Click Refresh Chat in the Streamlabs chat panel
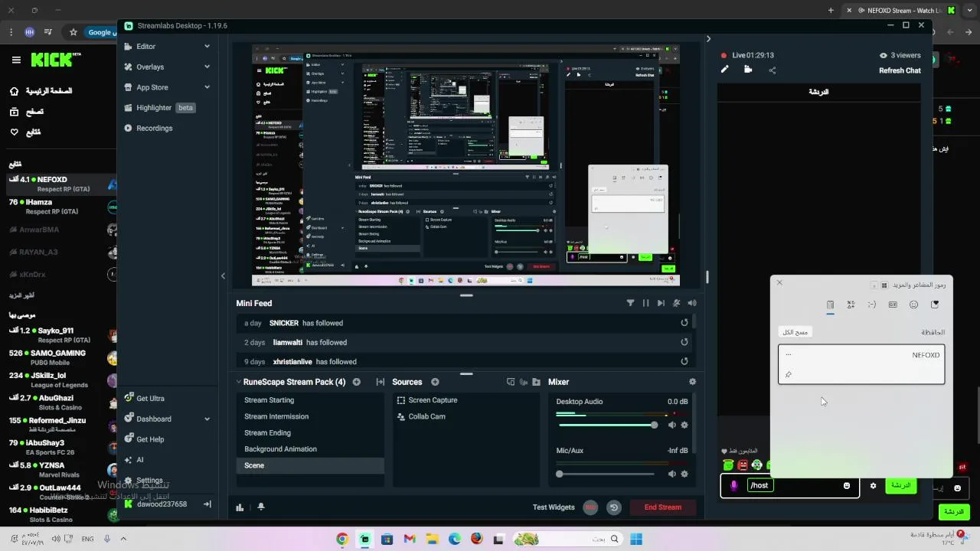This screenshot has height=551, width=980. [x=900, y=70]
